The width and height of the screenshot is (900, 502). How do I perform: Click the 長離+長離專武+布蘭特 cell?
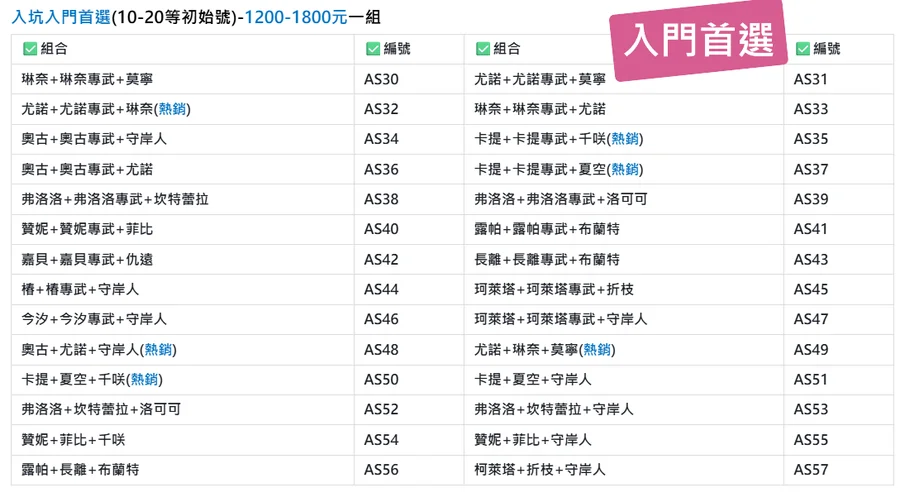[x=547, y=259]
